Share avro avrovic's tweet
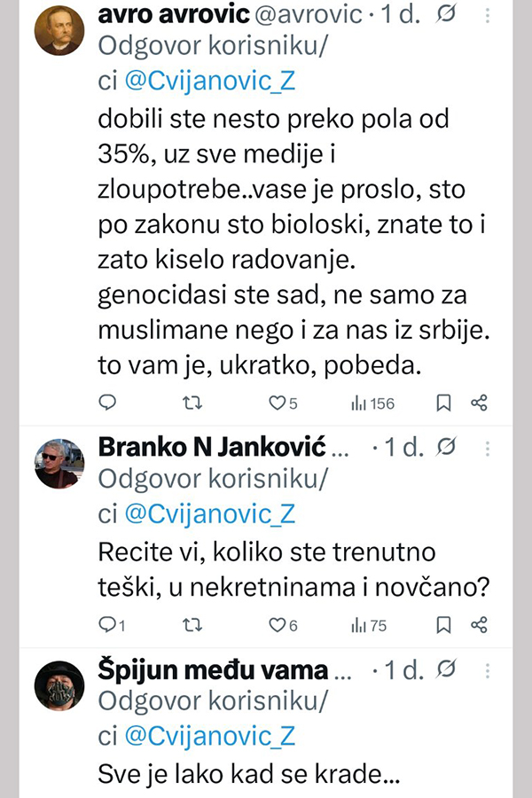 click(x=479, y=403)
